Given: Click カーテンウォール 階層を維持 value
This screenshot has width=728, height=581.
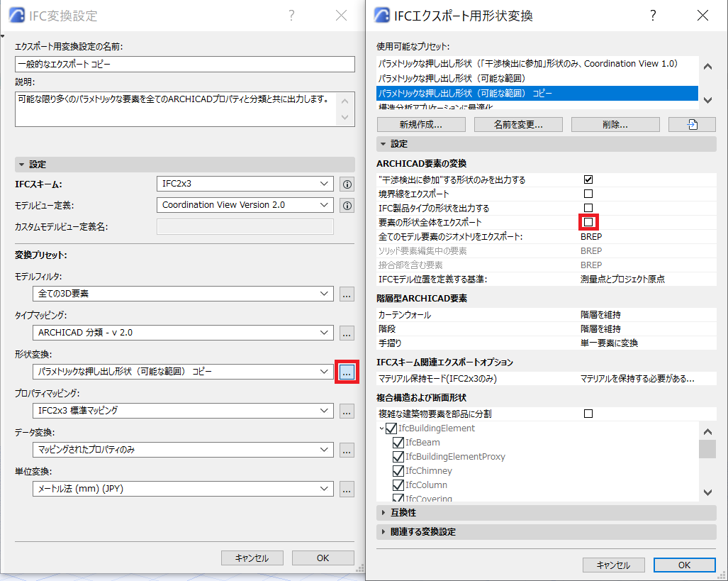Looking at the screenshot, I should [600, 315].
